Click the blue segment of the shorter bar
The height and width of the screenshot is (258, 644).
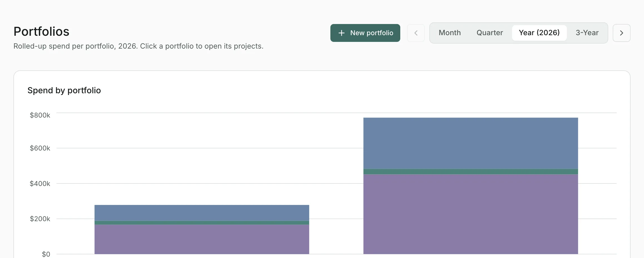(x=202, y=213)
